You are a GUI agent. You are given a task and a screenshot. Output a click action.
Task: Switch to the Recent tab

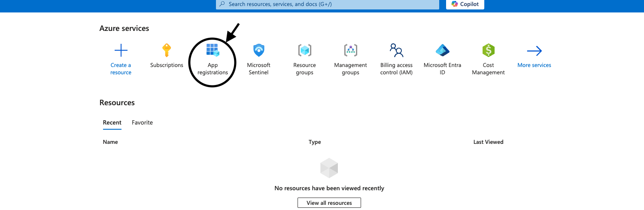click(112, 123)
